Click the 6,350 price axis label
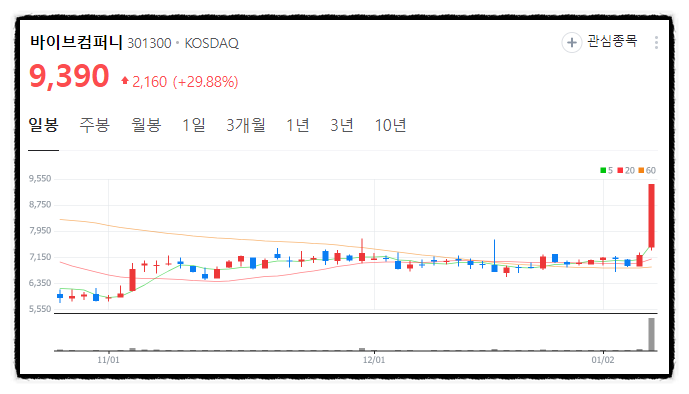 point(40,283)
